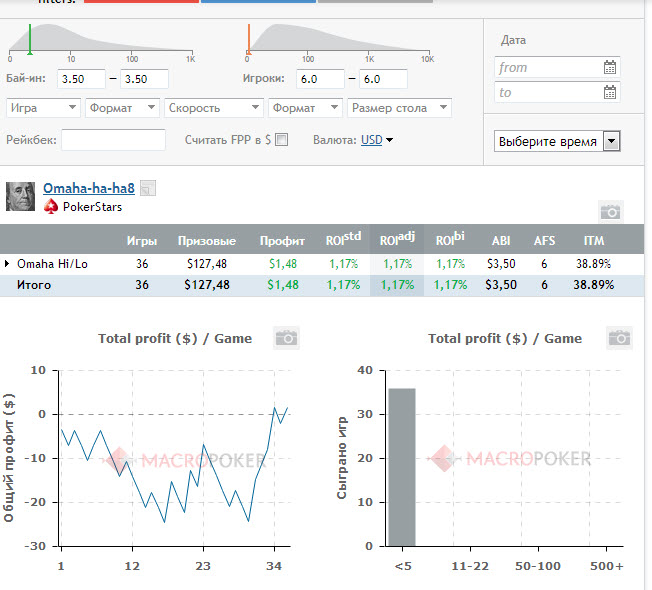Open the USD currency dropdown

(x=377, y=140)
